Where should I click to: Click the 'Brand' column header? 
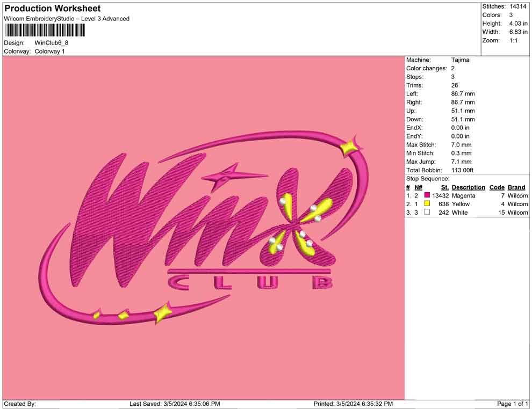point(516,187)
